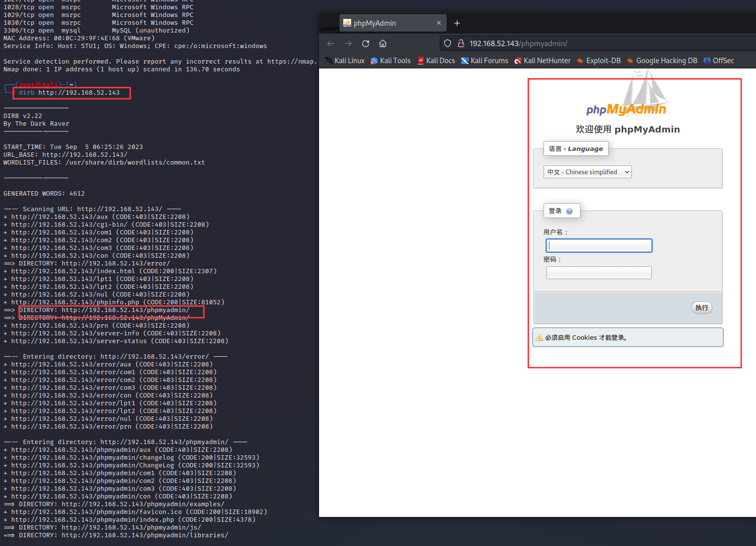Click the phpmyadmin/js DIRECTORY line
This screenshot has width=756, height=546.
tap(102, 528)
